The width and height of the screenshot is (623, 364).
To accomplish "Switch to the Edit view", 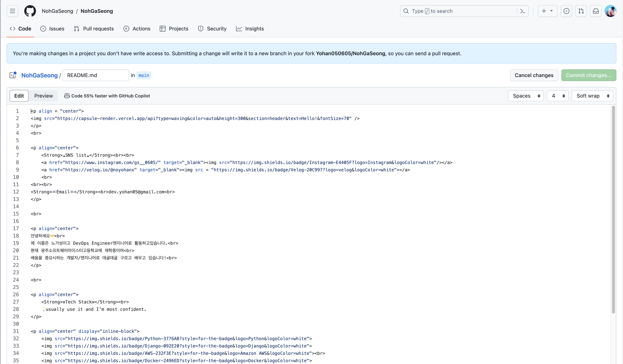I will [19, 96].
